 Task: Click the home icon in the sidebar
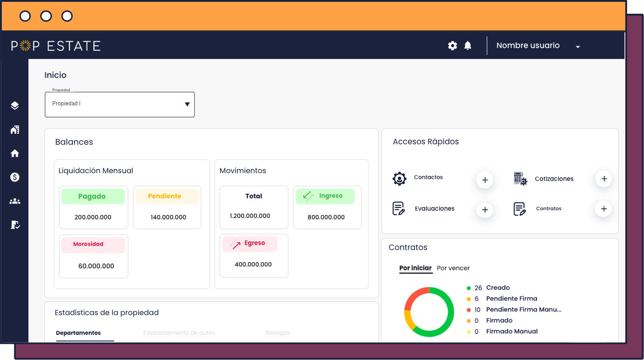click(15, 153)
